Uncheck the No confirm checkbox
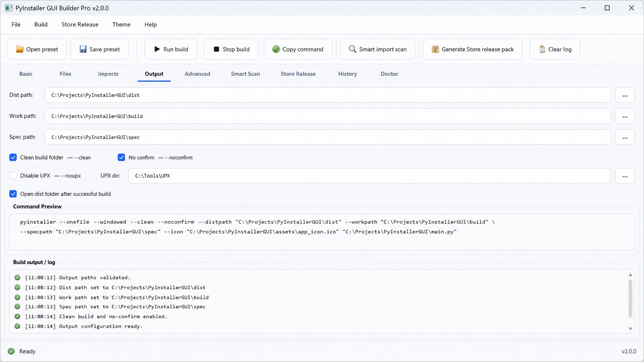Viewport: 644px width, 362px height. tap(121, 157)
